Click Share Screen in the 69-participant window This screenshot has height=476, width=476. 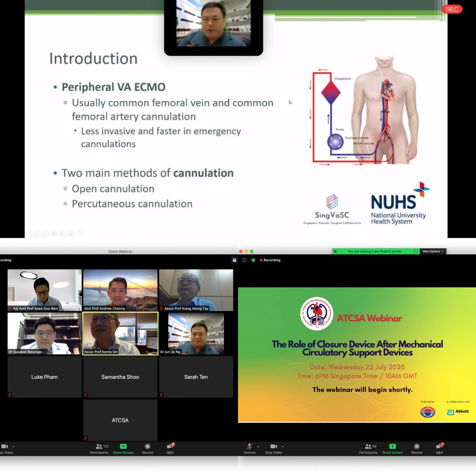pyautogui.click(x=392, y=449)
